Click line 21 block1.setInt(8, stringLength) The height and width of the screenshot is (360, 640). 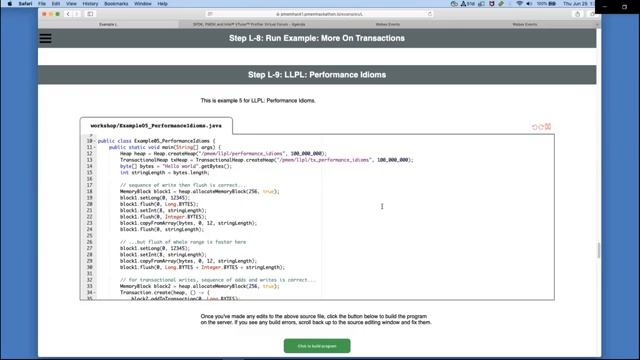163,211
